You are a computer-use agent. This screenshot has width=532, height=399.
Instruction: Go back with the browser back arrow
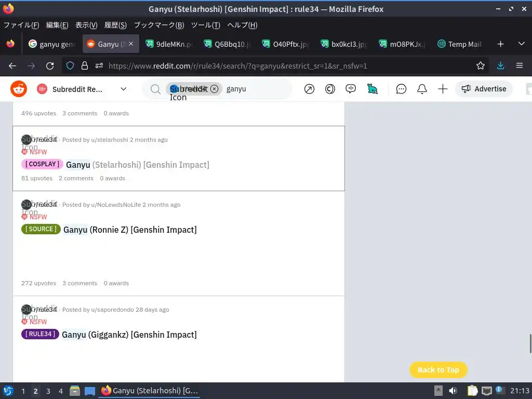[12, 66]
